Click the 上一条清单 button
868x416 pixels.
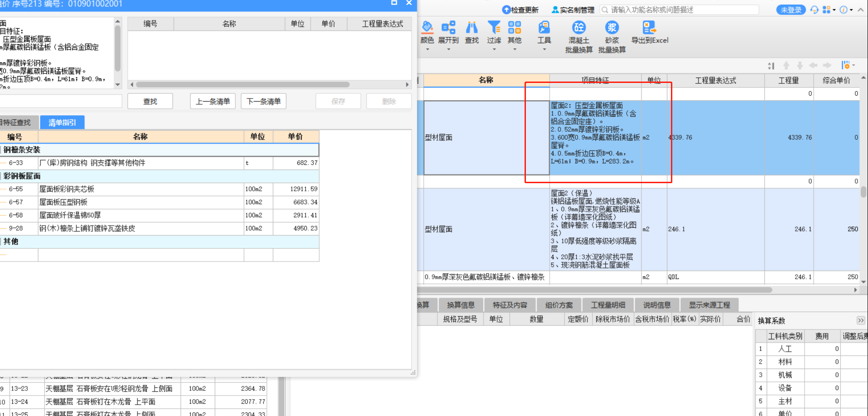[213, 101]
